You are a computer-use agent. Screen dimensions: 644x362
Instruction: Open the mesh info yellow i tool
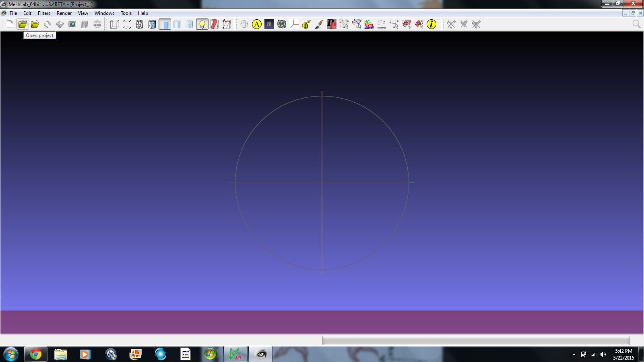[431, 24]
